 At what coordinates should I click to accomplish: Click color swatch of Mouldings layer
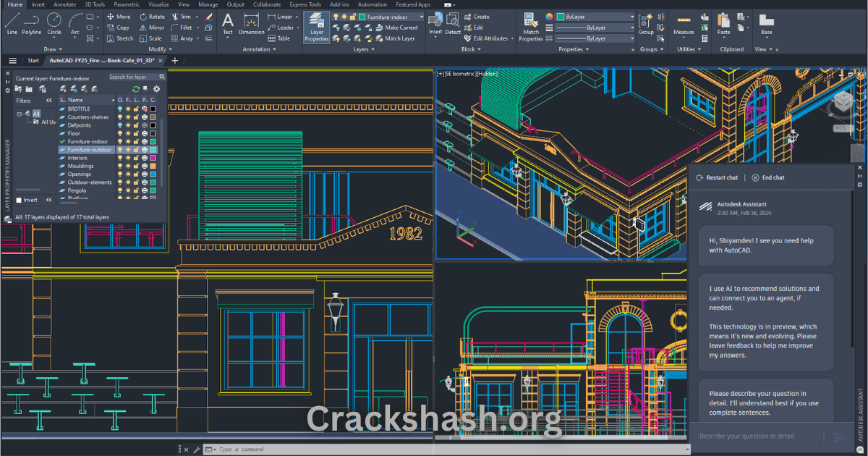tap(153, 166)
